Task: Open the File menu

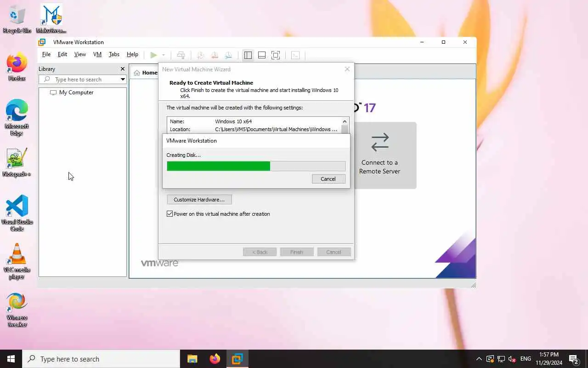Action: [46, 54]
